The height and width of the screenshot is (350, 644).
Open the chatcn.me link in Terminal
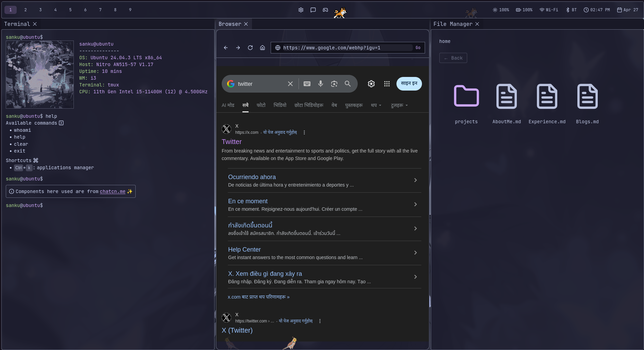[x=113, y=192]
